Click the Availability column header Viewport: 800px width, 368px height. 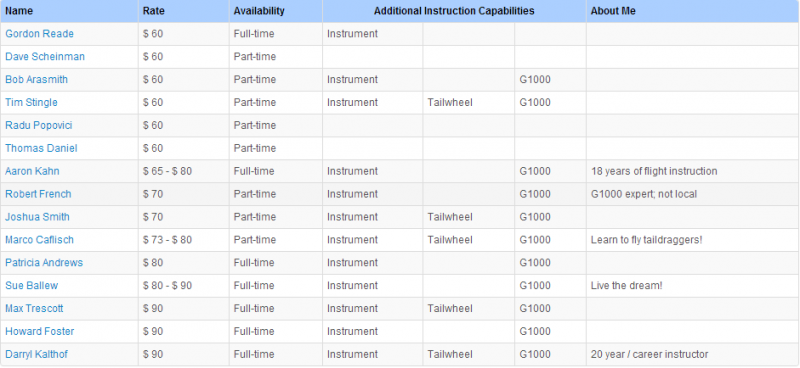click(x=259, y=11)
